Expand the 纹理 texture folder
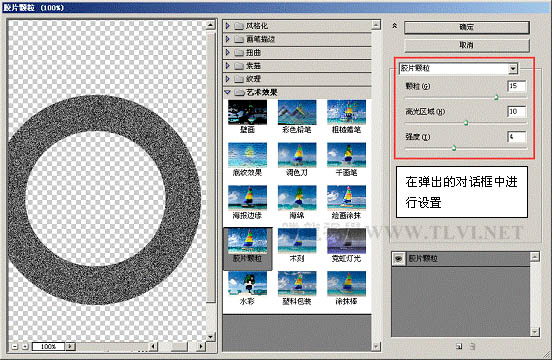This screenshot has width=552, height=360. [227, 79]
